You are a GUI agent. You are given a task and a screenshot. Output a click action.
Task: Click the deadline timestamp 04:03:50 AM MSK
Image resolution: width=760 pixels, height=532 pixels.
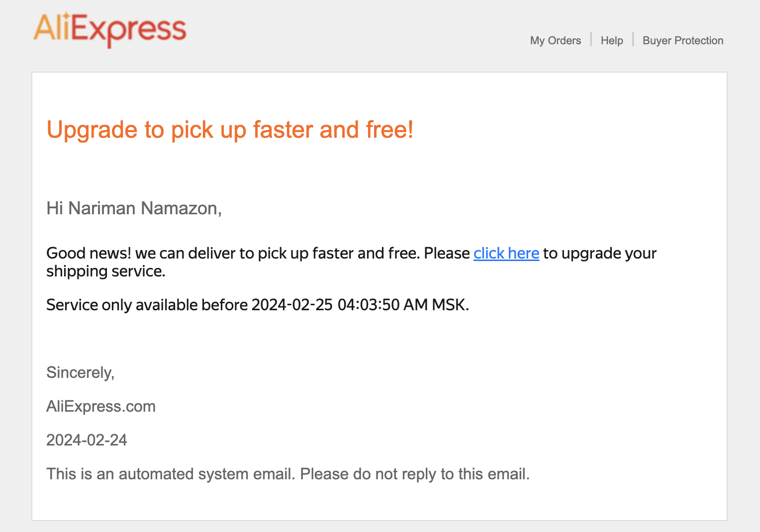point(403,305)
